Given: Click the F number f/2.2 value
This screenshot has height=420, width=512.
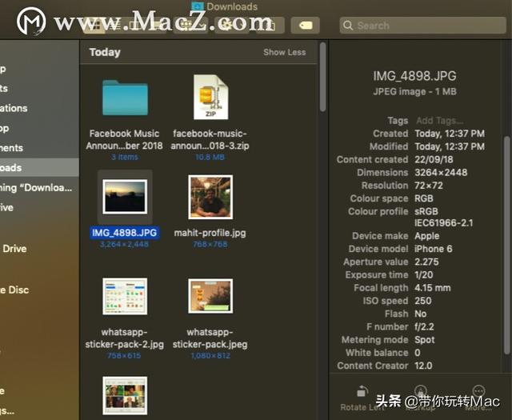Looking at the screenshot, I should (424, 326).
